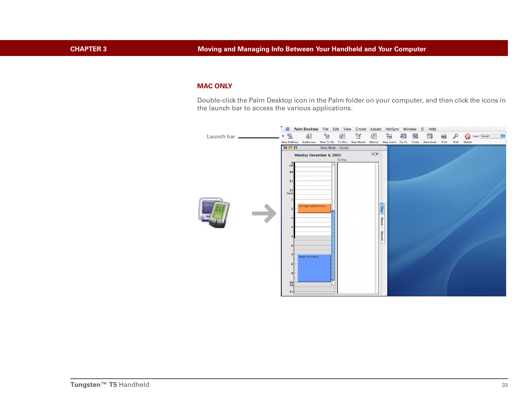Viewport: 532px width, 411px height.
Task: Click the New Address toolbar icon
Action: click(x=290, y=136)
